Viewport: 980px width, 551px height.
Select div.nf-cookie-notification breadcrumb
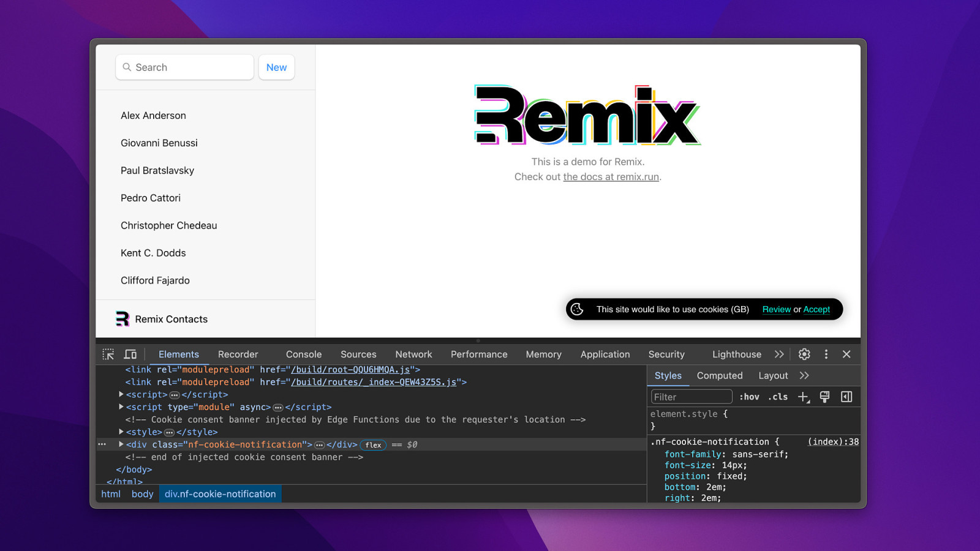[220, 494]
